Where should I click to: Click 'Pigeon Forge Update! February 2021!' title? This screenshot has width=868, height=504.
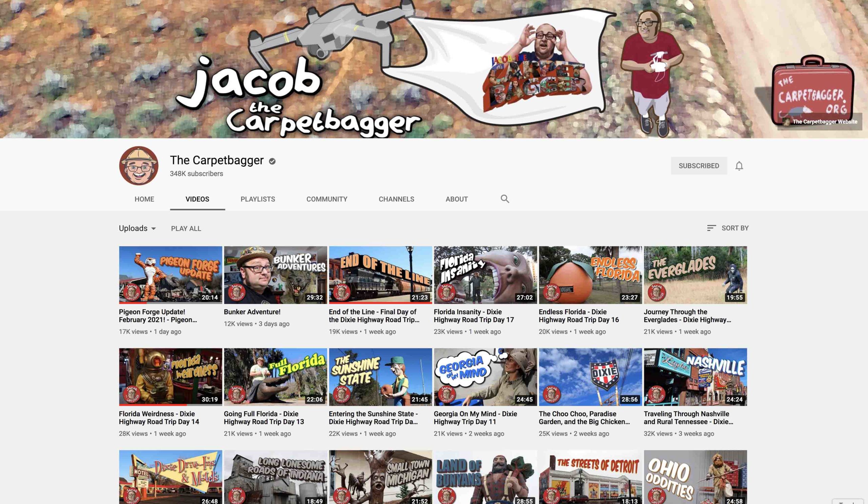pos(158,316)
